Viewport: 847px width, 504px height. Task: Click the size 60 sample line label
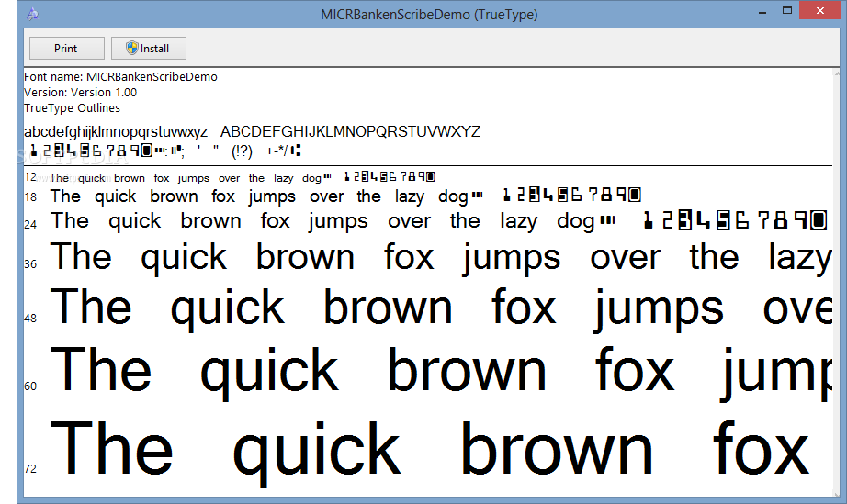(30, 386)
